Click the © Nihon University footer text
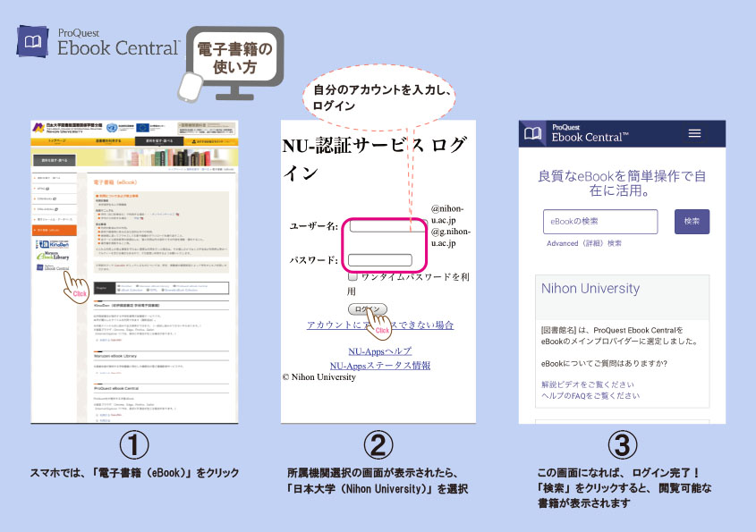The image size is (756, 532). pos(319,377)
